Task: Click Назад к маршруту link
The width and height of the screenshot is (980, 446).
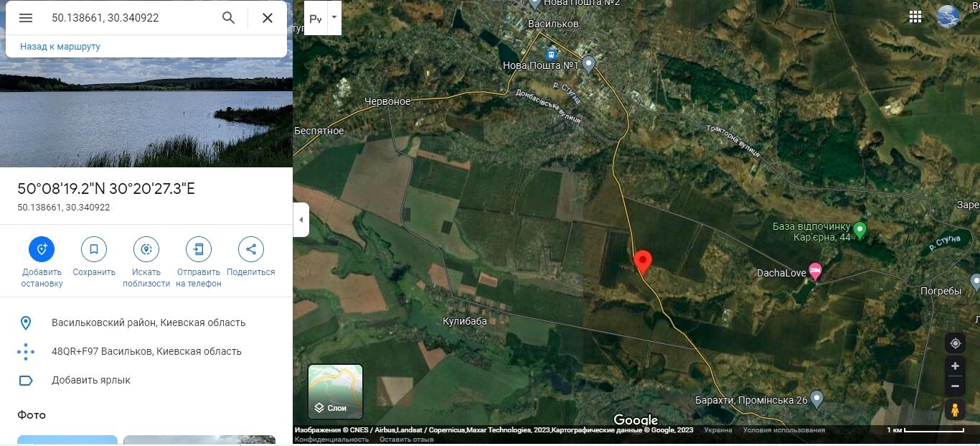Action: click(x=60, y=46)
